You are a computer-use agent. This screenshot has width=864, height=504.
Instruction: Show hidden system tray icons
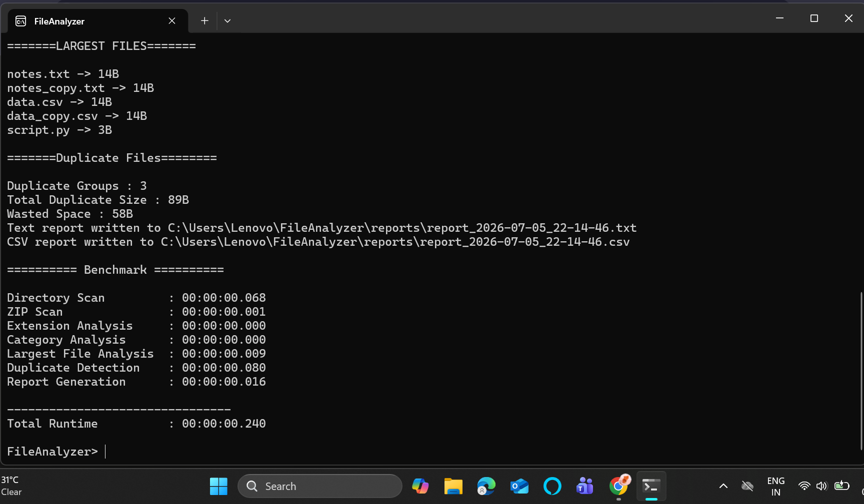point(723,486)
